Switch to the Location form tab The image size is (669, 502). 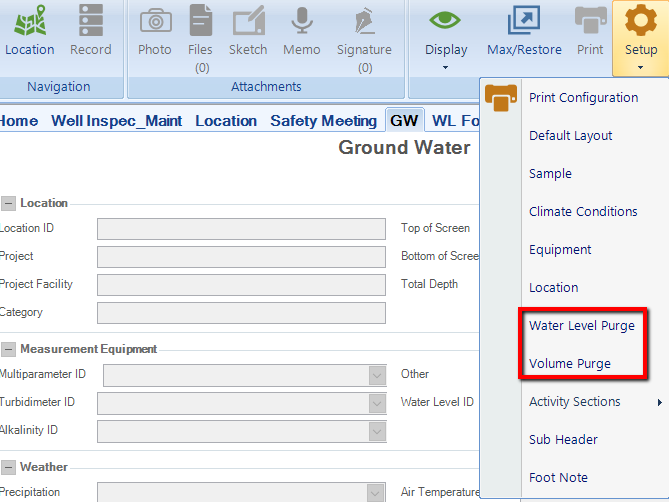(x=226, y=121)
